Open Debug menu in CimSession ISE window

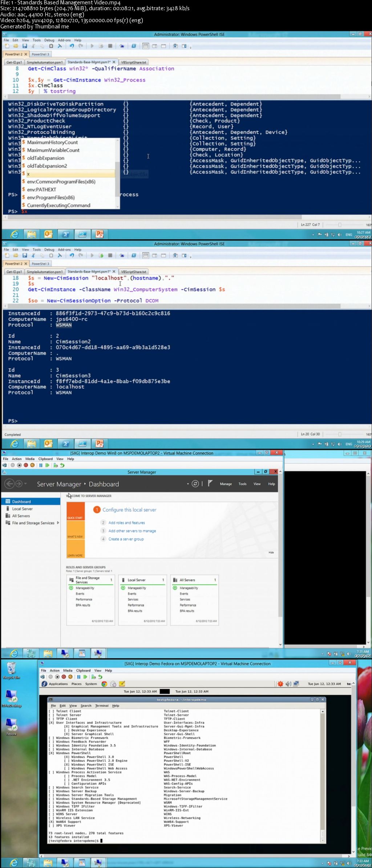tap(49, 249)
